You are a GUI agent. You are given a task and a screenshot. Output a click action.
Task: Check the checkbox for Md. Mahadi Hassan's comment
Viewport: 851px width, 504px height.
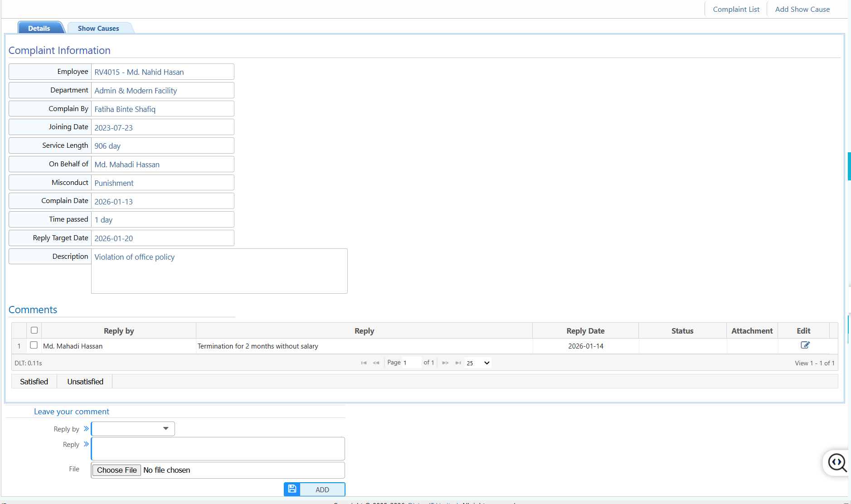[34, 345]
